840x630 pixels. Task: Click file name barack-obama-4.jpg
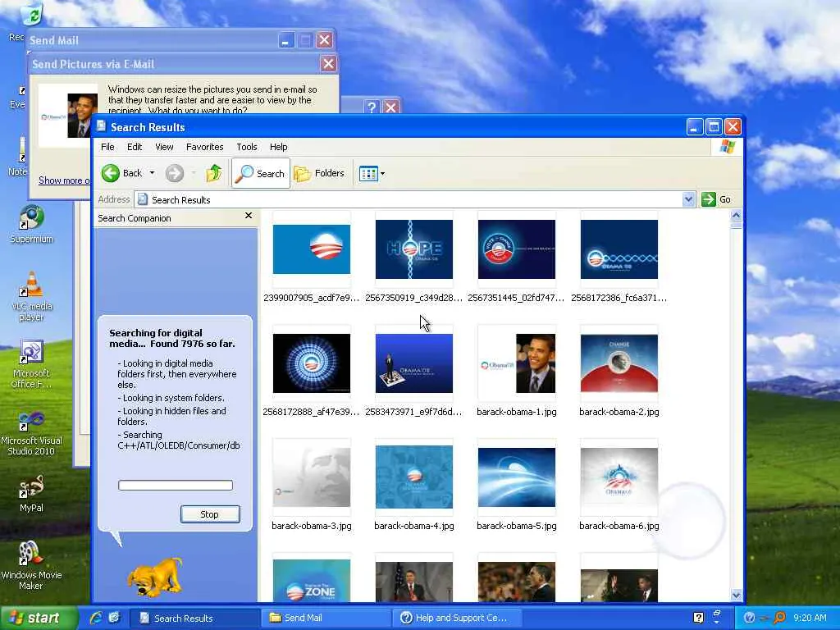[414, 526]
